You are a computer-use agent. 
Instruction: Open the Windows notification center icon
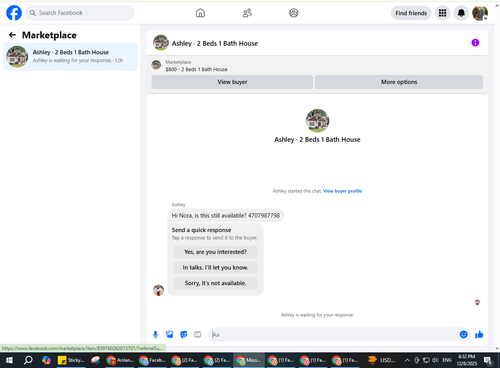(x=488, y=360)
